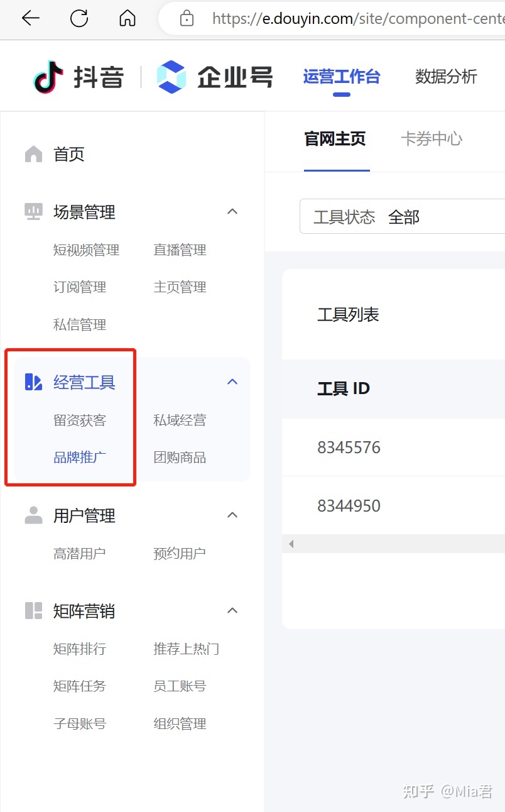Click the Douyin logo

(49, 77)
